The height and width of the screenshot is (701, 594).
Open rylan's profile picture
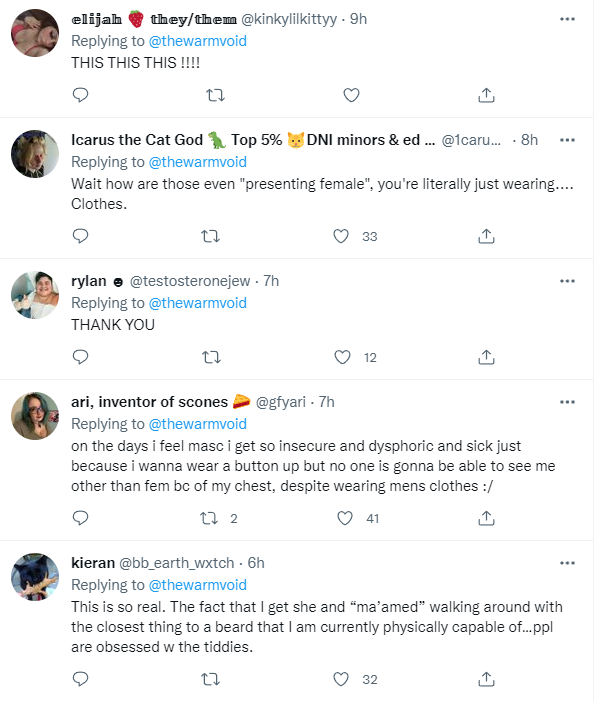tap(35, 295)
